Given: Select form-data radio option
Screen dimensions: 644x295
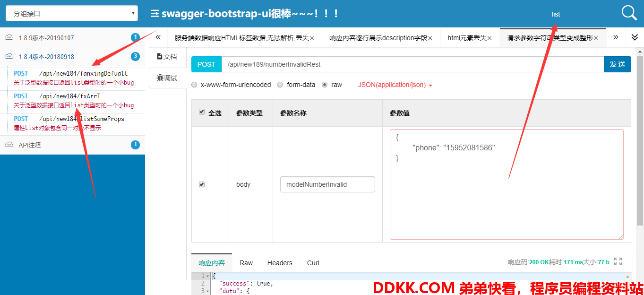Looking at the screenshot, I should [280, 85].
